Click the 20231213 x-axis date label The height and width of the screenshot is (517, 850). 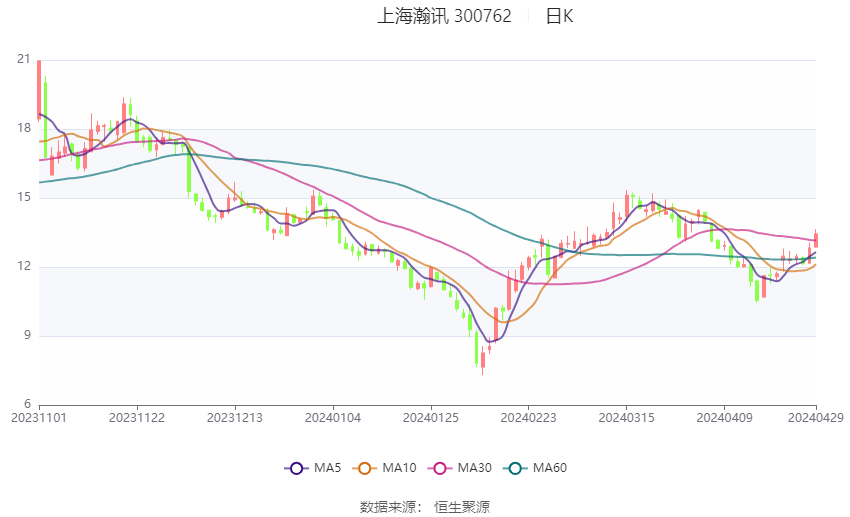click(235, 418)
